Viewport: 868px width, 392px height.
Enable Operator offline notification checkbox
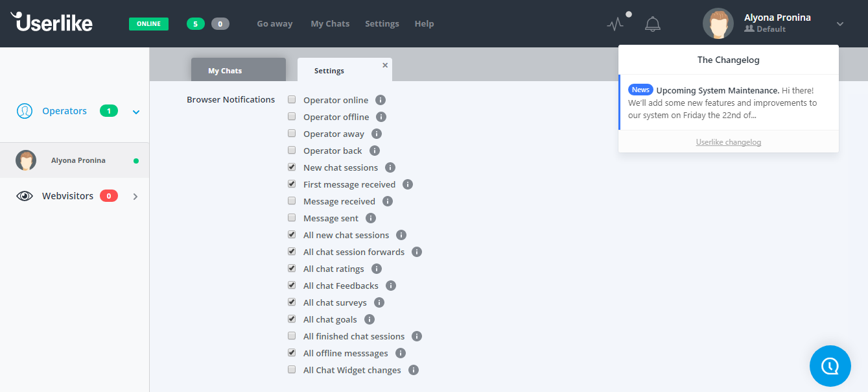pos(292,117)
